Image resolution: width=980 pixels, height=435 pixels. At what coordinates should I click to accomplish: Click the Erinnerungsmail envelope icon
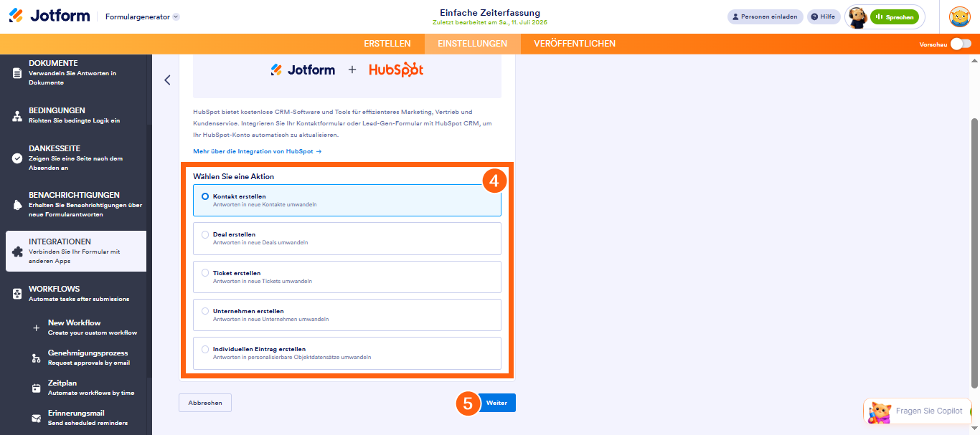[36, 418]
